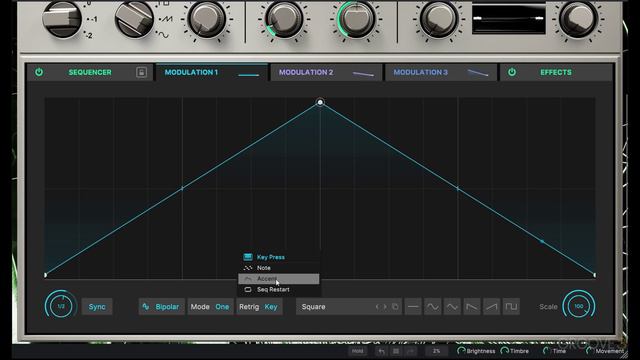Switch to the Modulation 3 tab
Viewport: 640px width, 360px height.
pos(441,72)
